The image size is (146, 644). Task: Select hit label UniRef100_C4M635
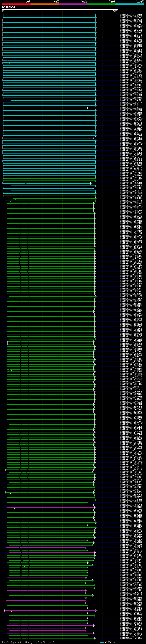point(131,636)
